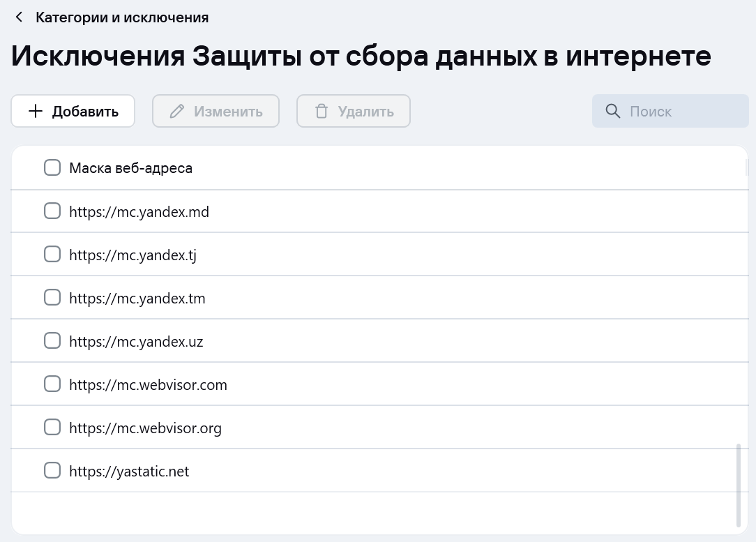
Task: Select the https://mc.yandex.tm row text
Action: pos(137,299)
